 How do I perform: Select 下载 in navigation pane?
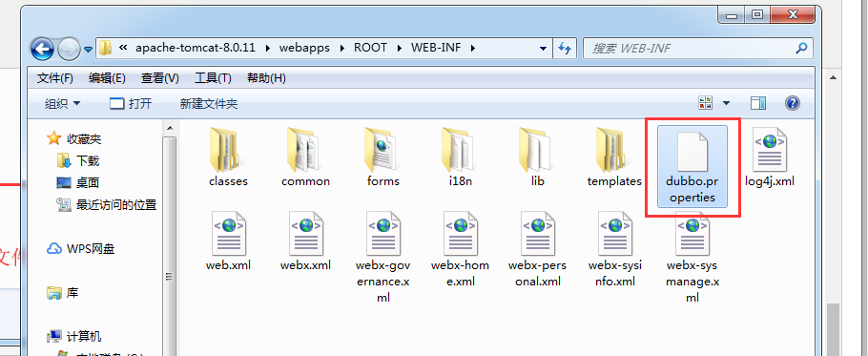pyautogui.click(x=78, y=161)
